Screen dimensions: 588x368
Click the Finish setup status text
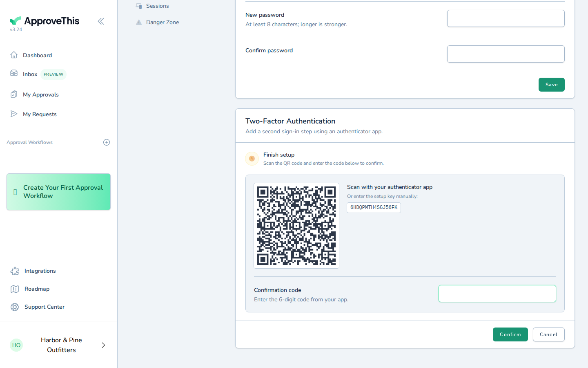pyautogui.click(x=279, y=155)
